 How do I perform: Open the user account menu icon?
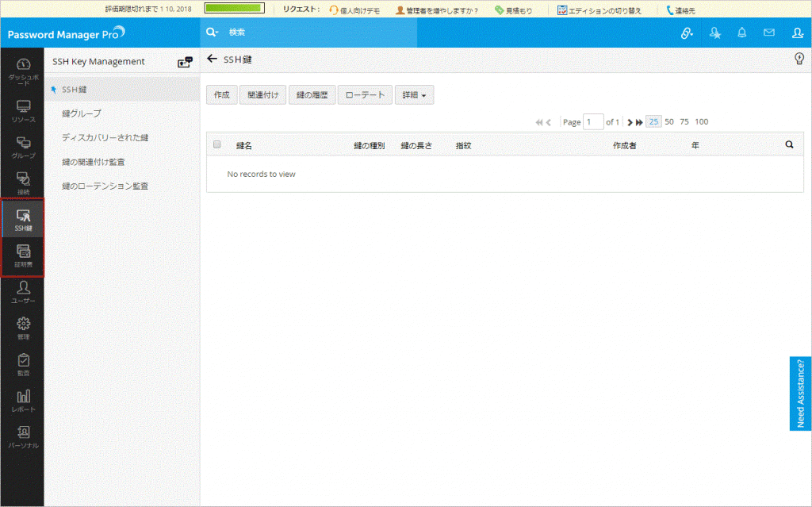(x=797, y=33)
